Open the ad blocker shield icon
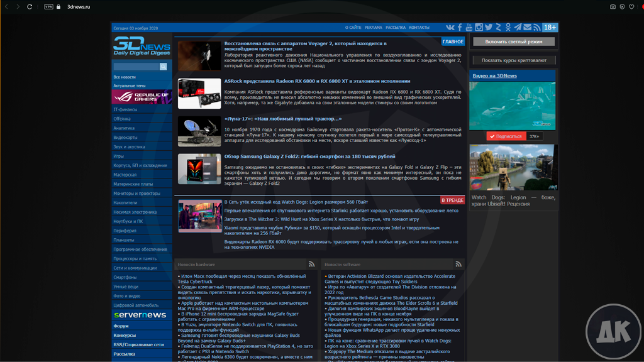Viewport: 644px width, 362px height. pyautogui.click(x=622, y=6)
